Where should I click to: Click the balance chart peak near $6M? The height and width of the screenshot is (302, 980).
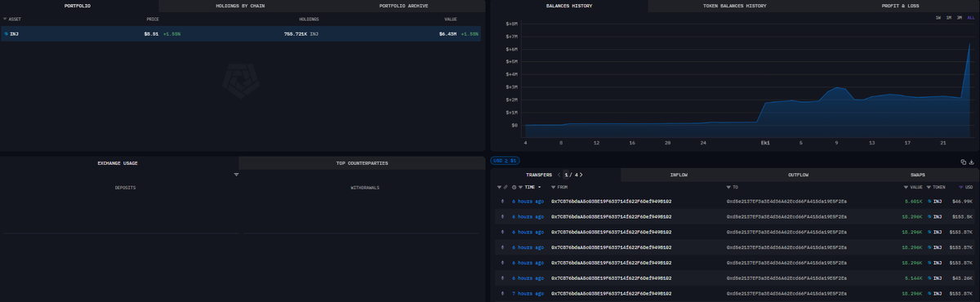pyautogui.click(x=969, y=44)
